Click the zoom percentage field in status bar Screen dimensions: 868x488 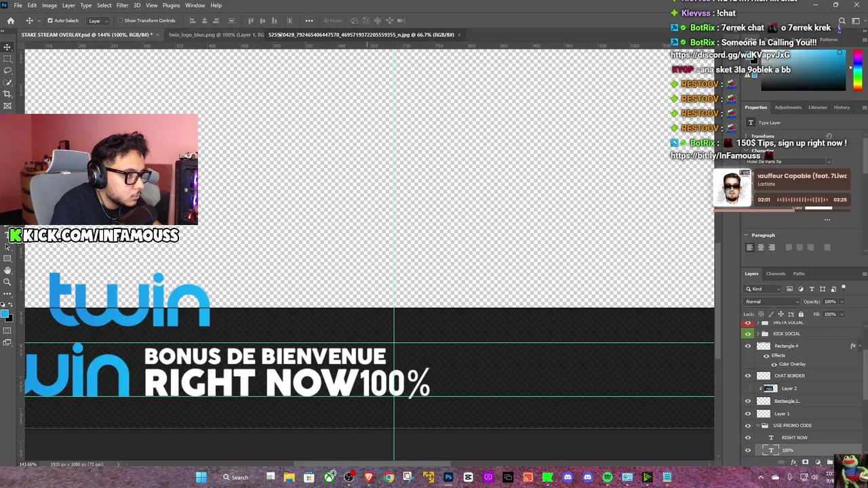click(x=28, y=464)
